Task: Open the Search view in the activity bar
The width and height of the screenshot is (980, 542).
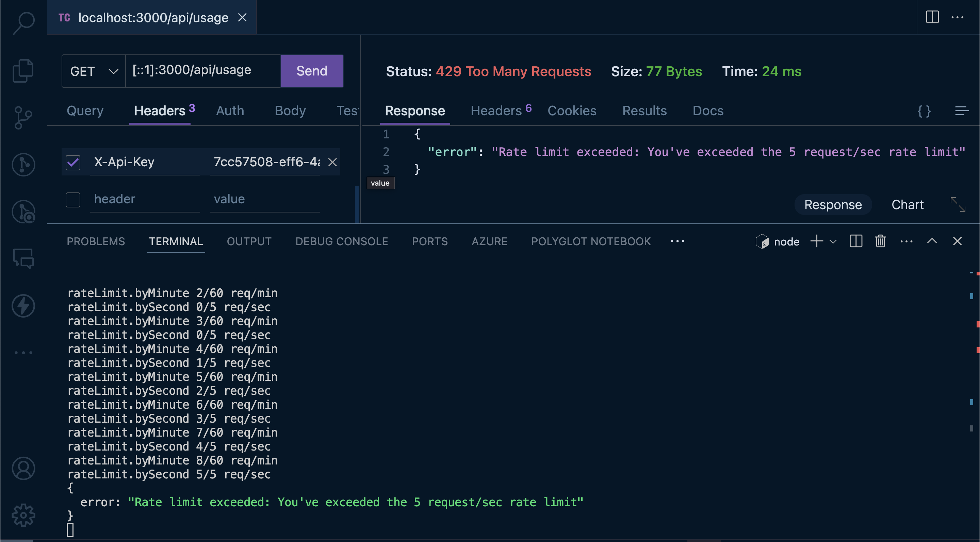Action: click(23, 23)
